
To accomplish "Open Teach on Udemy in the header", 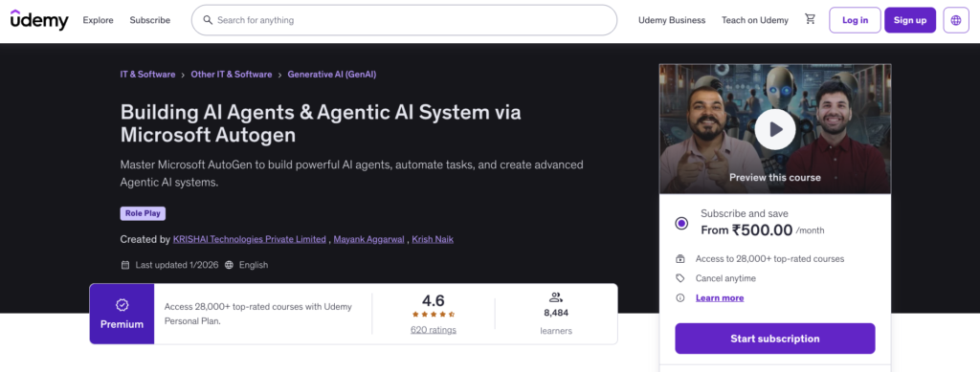I will (755, 20).
